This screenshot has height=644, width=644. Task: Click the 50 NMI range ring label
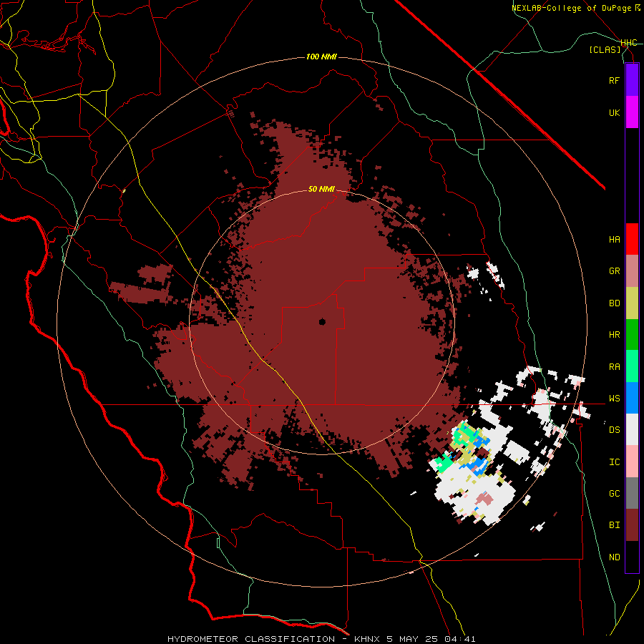pos(321,189)
